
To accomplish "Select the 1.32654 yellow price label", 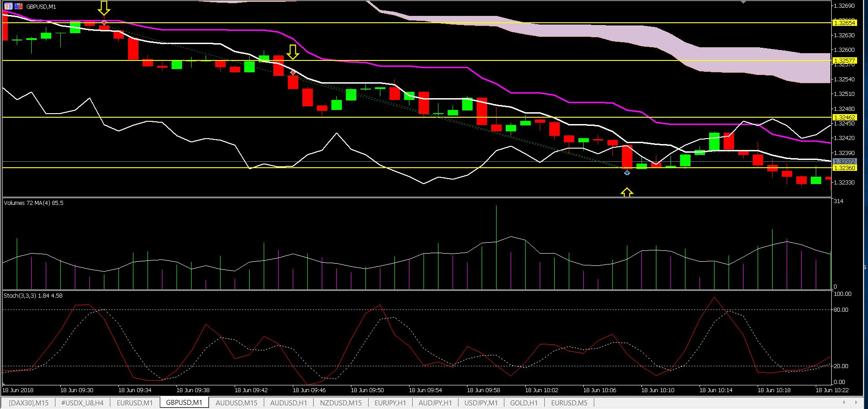I will 844,23.
